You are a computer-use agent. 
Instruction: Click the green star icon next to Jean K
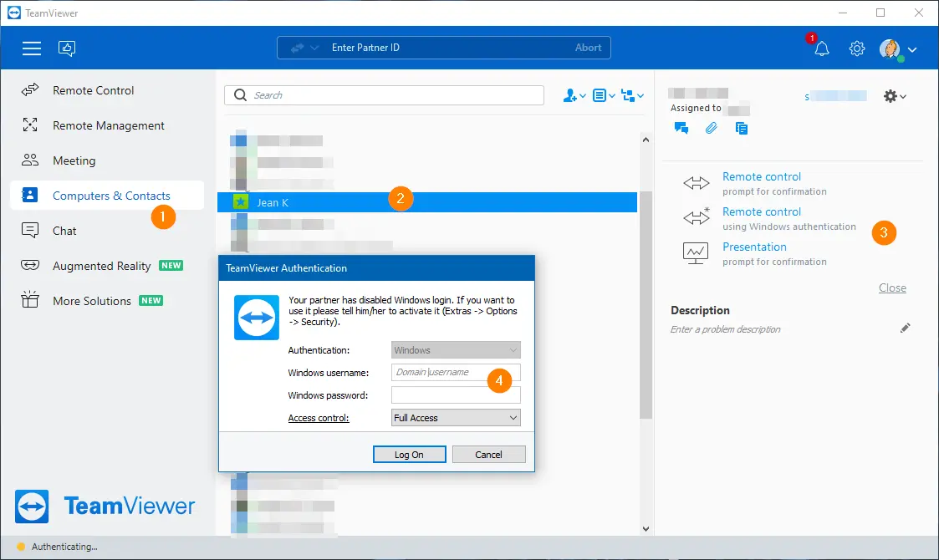coord(240,202)
